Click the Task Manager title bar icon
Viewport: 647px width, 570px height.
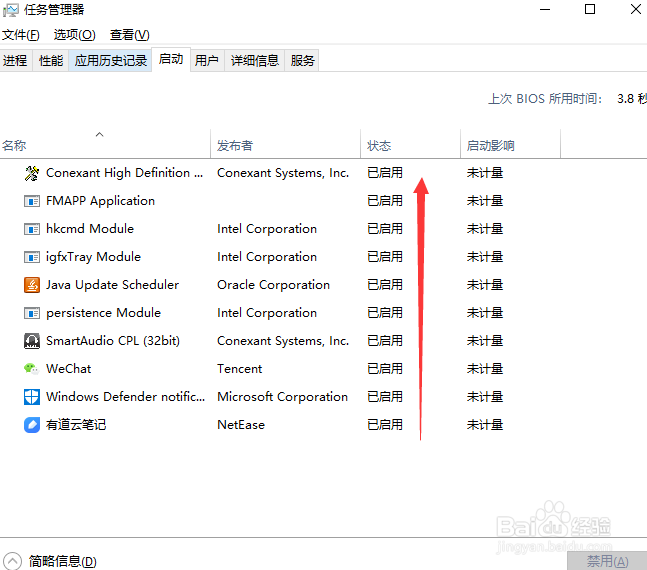10,10
